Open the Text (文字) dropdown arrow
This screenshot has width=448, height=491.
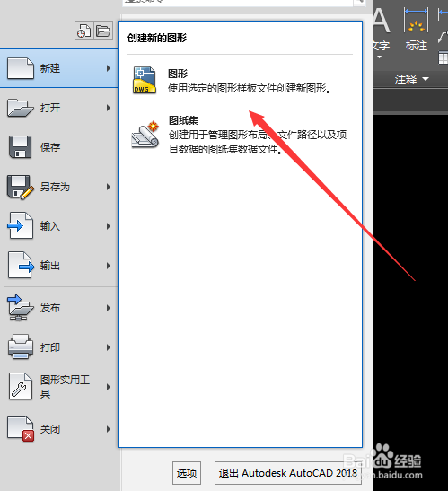[x=380, y=57]
